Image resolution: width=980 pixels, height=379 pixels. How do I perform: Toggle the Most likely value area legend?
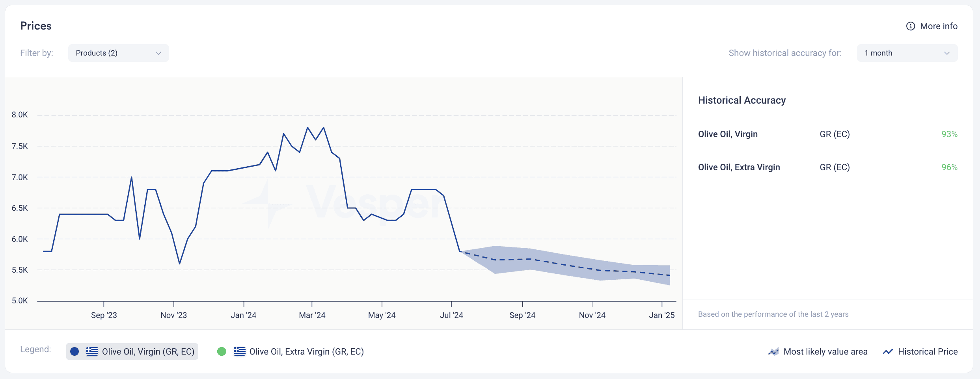pyautogui.click(x=818, y=351)
